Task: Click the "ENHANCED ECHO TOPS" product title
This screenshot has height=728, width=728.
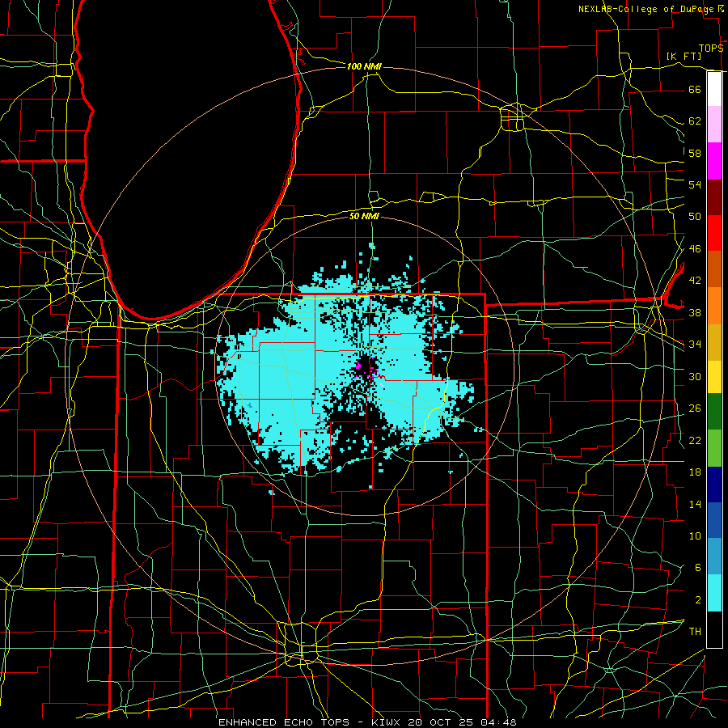Action: point(284,722)
